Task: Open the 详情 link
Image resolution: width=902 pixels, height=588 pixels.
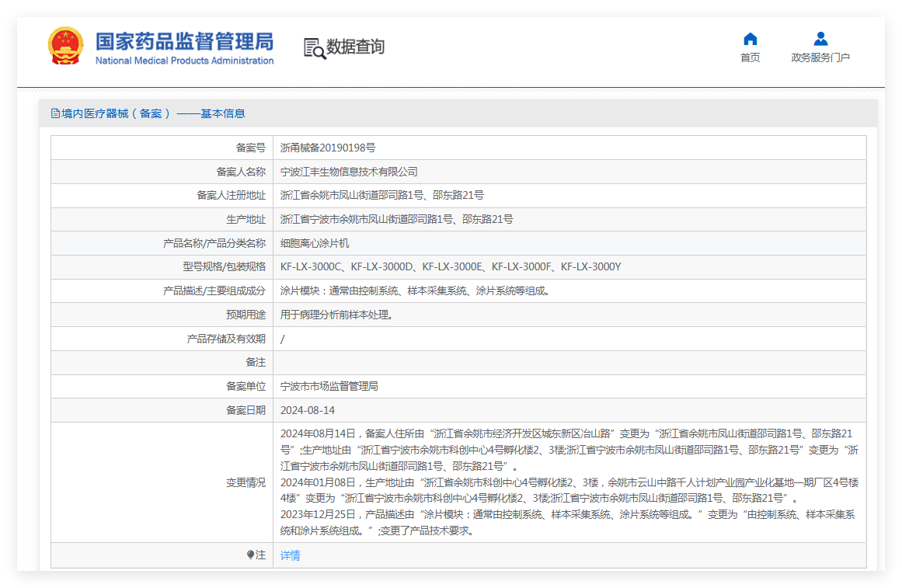Action: pos(290,555)
